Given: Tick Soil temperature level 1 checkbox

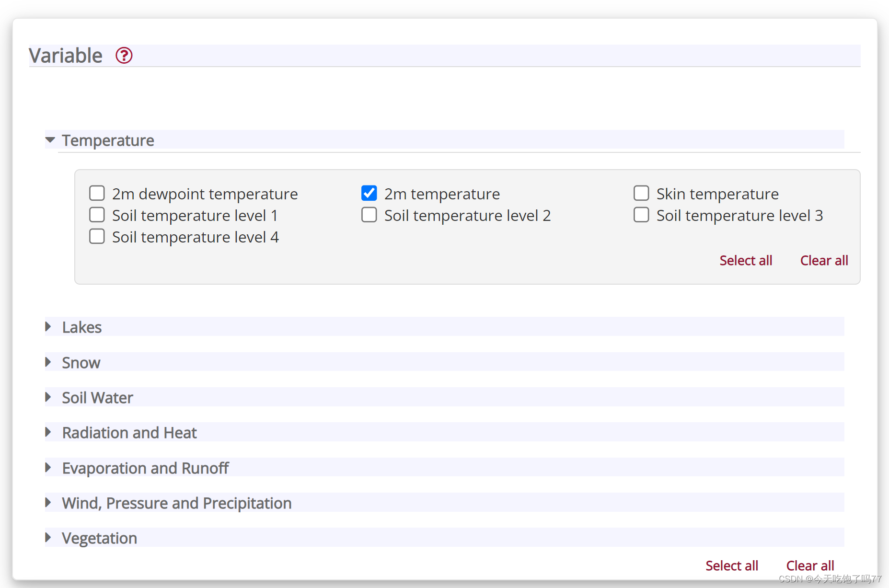Looking at the screenshot, I should (97, 215).
